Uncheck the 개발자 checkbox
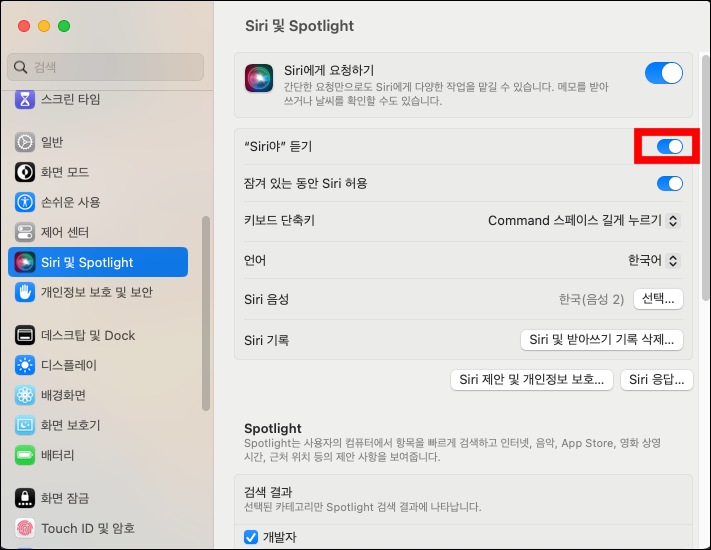Image resolution: width=711 pixels, height=550 pixels. (x=251, y=537)
